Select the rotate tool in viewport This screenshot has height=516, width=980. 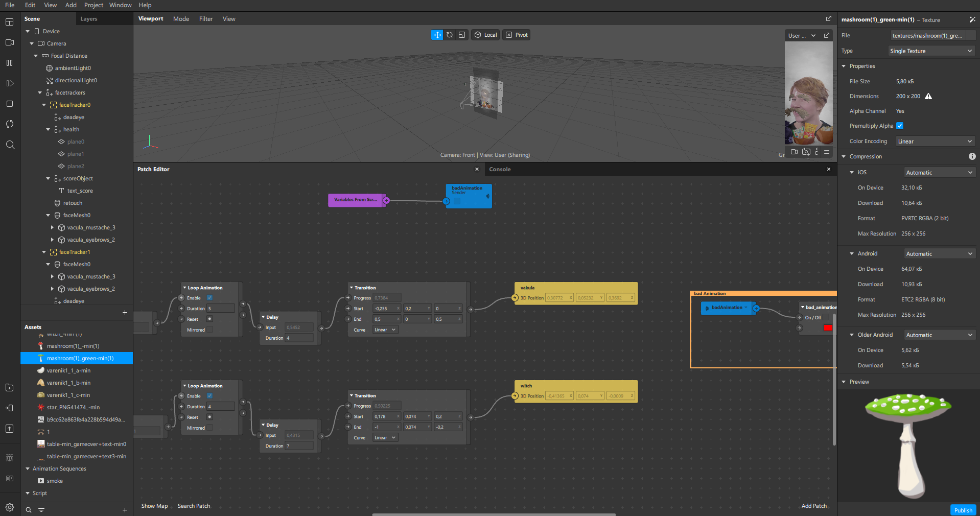(x=450, y=35)
